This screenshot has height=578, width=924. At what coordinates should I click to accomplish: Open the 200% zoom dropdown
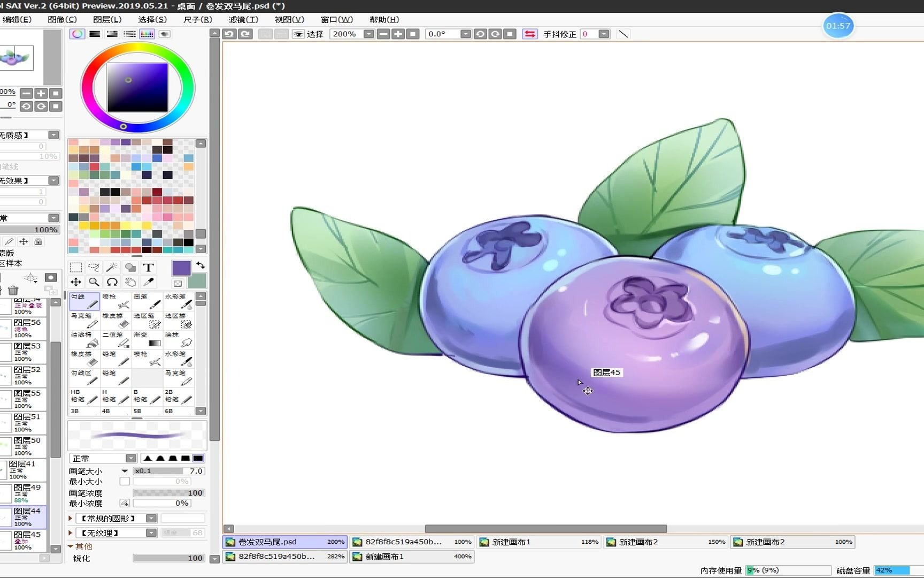[368, 34]
